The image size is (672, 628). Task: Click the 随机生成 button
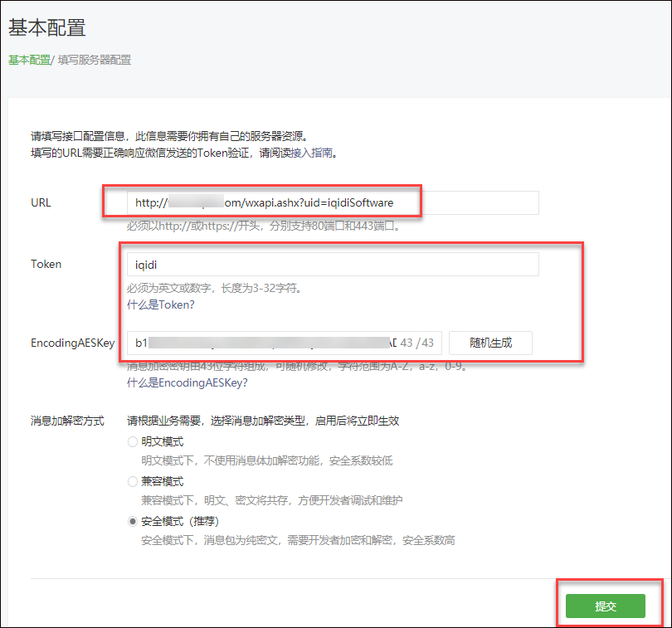pos(490,343)
